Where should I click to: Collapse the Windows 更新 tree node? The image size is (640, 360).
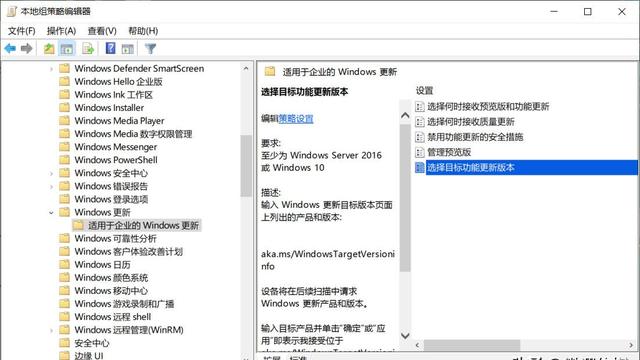pyautogui.click(x=51, y=213)
